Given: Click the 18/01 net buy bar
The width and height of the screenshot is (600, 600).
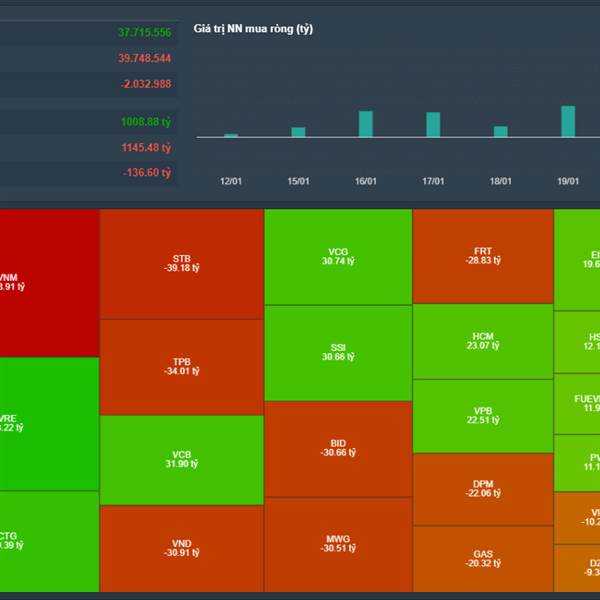Looking at the screenshot, I should click(x=501, y=131).
